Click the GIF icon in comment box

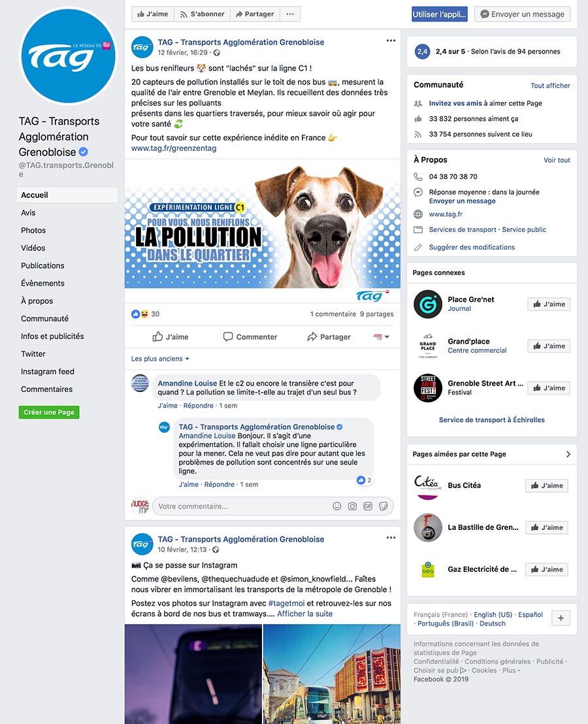pyautogui.click(x=368, y=506)
